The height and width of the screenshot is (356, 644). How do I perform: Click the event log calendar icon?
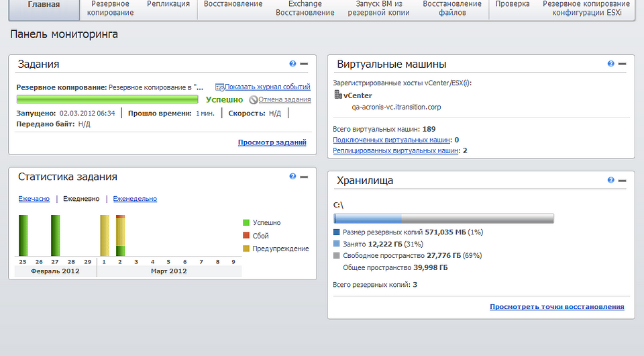pos(220,87)
